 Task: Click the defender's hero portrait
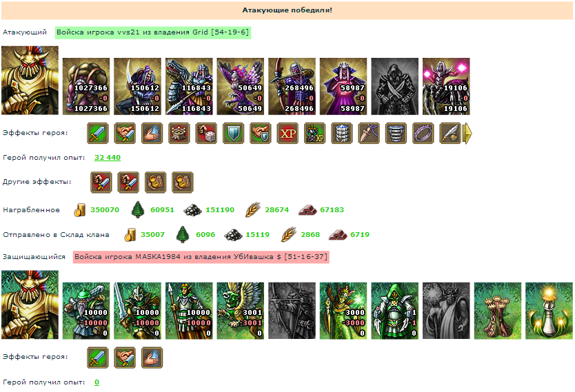coord(30,305)
